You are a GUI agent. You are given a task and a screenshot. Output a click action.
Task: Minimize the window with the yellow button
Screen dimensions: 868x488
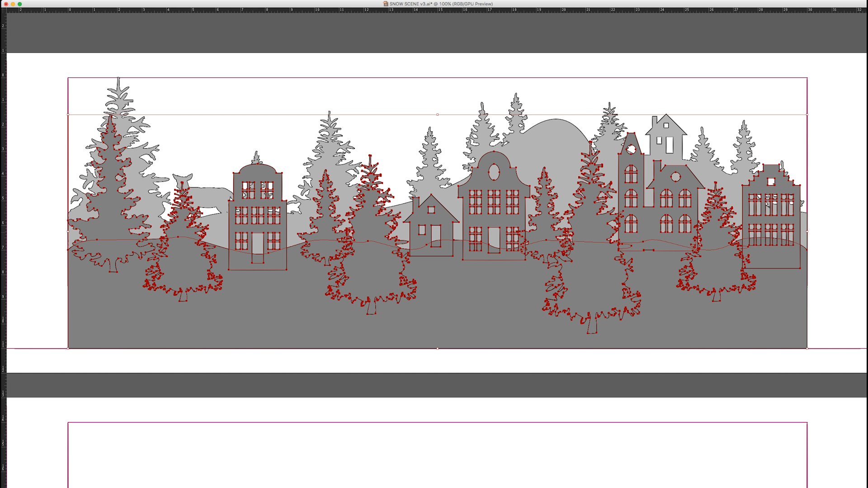13,4
